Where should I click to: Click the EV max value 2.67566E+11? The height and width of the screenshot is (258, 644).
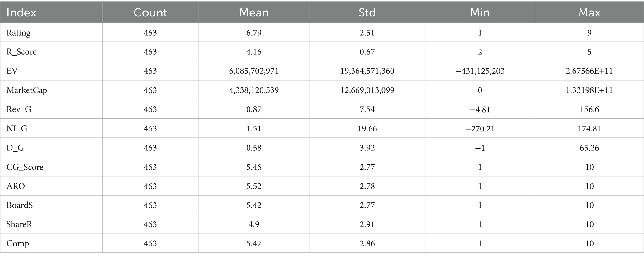coord(589,71)
